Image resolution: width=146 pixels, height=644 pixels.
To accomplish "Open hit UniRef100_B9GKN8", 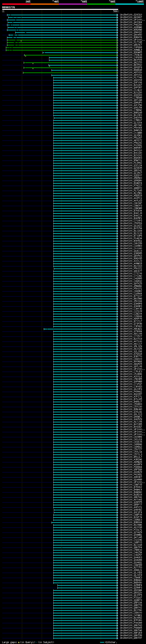I will coord(131,30).
